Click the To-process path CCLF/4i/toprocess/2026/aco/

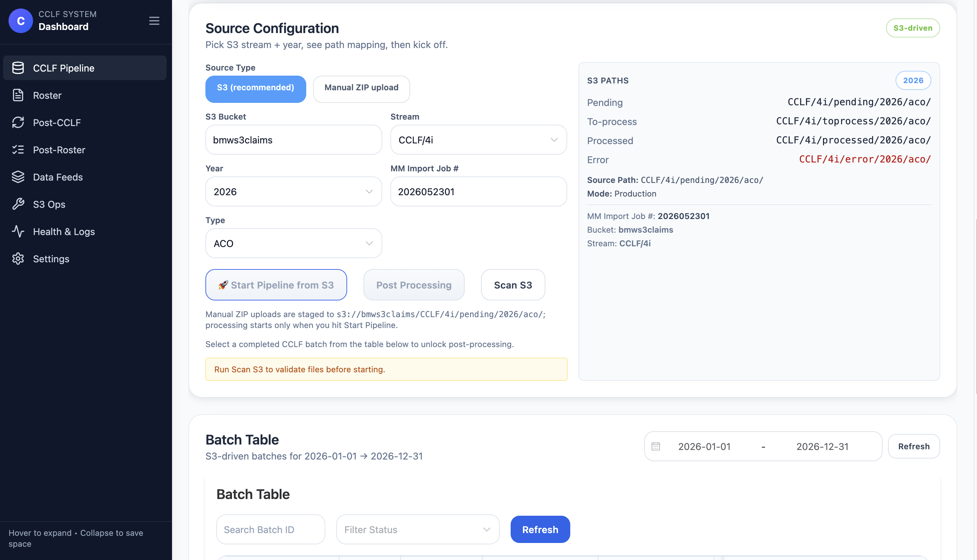853,121
